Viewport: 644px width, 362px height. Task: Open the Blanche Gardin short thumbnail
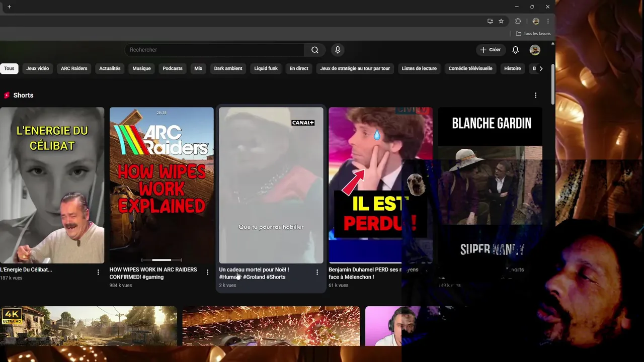(x=490, y=185)
